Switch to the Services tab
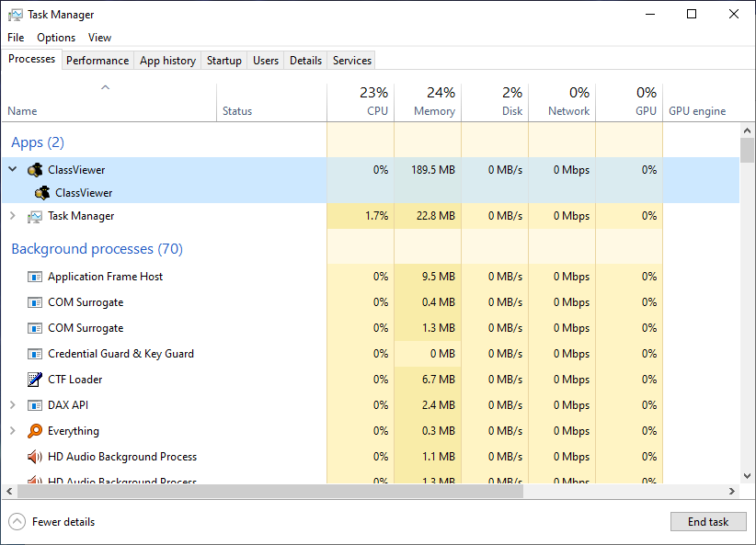Image resolution: width=756 pixels, height=545 pixels. 352,61
